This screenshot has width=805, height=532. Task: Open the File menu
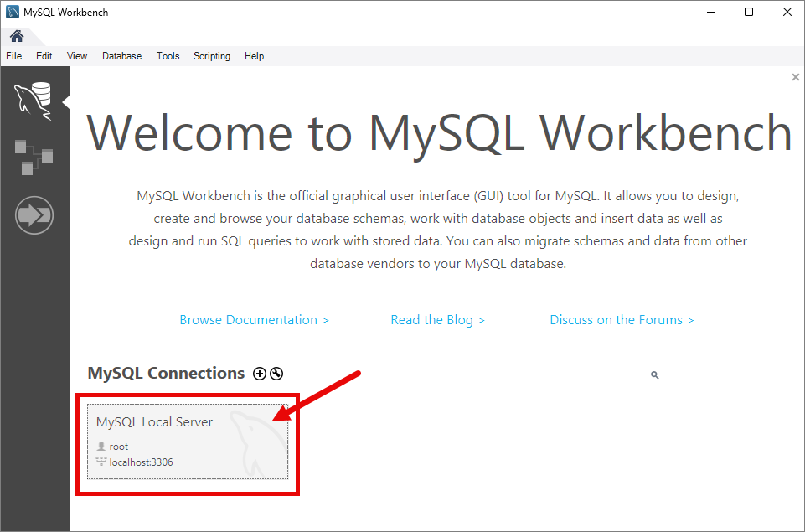(14, 56)
